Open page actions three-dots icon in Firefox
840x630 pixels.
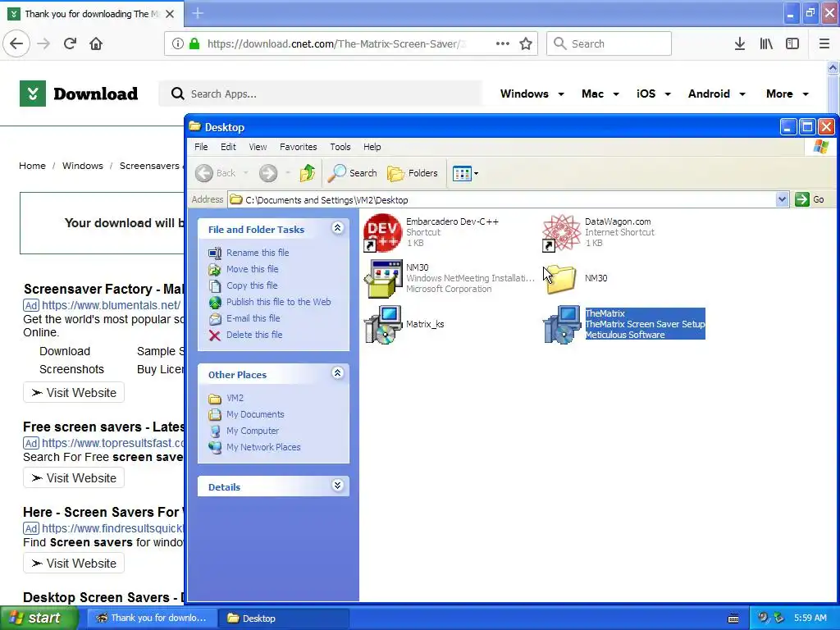tap(503, 44)
